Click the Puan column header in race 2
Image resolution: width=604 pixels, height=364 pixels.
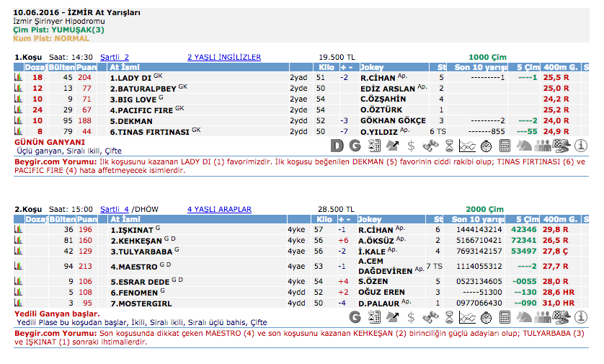click(86, 219)
